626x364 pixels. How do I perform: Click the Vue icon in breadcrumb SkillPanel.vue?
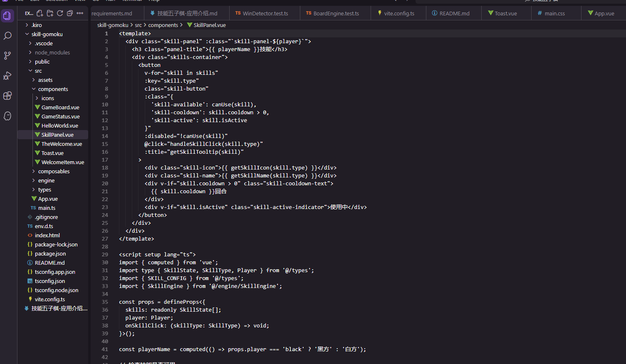(190, 25)
